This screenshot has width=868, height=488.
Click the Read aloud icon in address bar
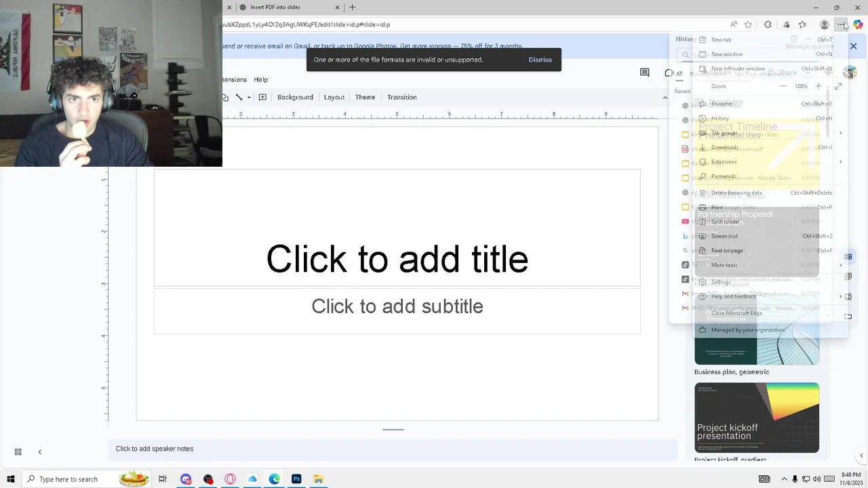[734, 24]
